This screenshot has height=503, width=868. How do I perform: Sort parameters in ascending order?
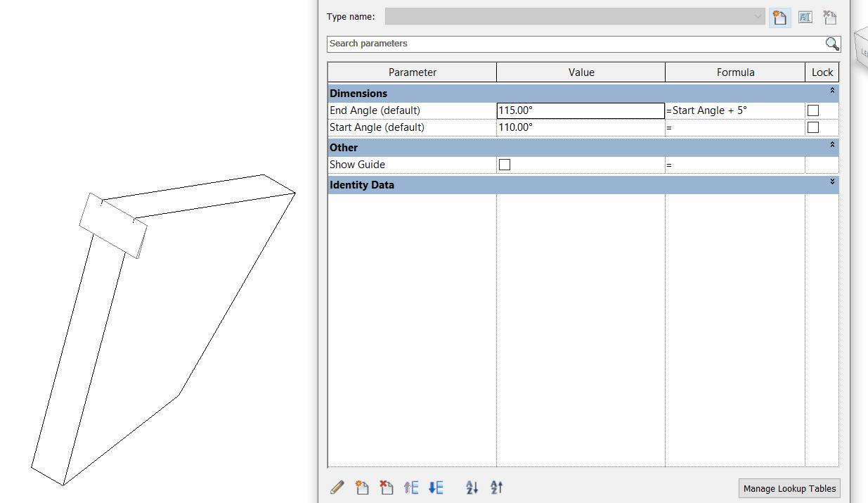[x=472, y=488]
